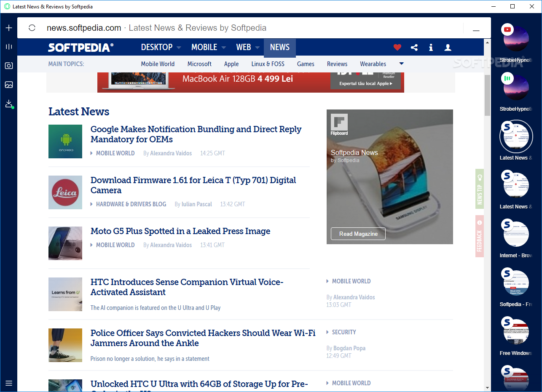542x392 pixels.
Task: Select Microsoft topic
Action: [x=199, y=64]
